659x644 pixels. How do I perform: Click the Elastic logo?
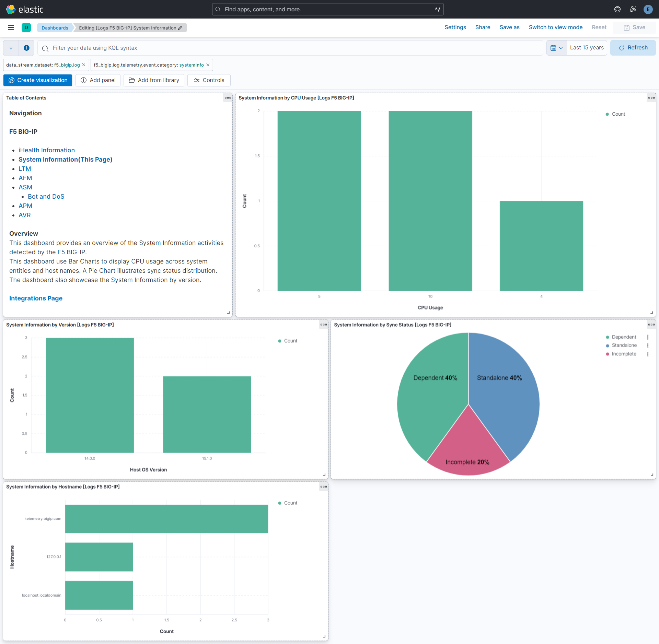26,9
